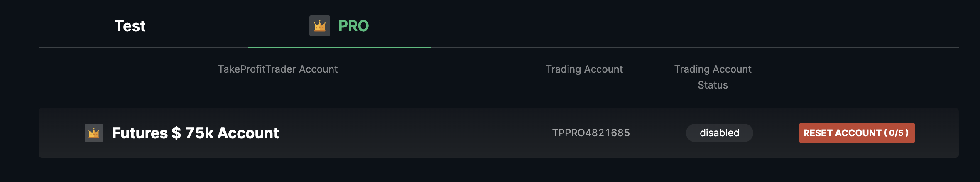The width and height of the screenshot is (980, 182).
Task: Click the Trading Account column header
Action: click(584, 69)
